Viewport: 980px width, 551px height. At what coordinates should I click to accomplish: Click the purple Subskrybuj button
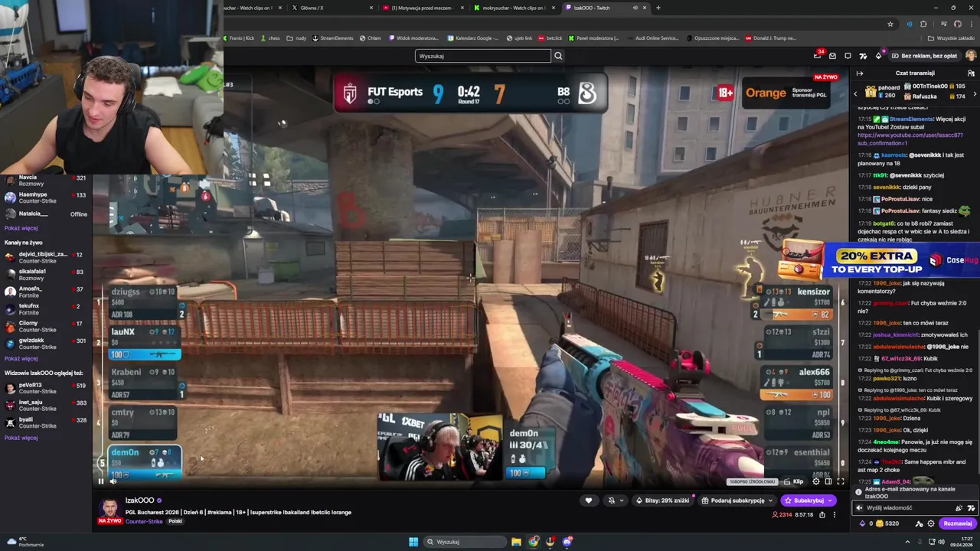[x=804, y=500]
